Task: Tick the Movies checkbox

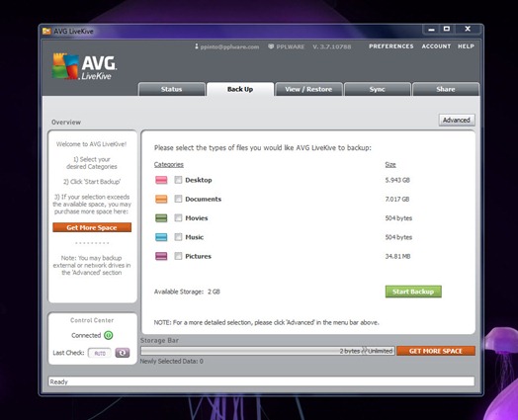Action: coord(178,218)
